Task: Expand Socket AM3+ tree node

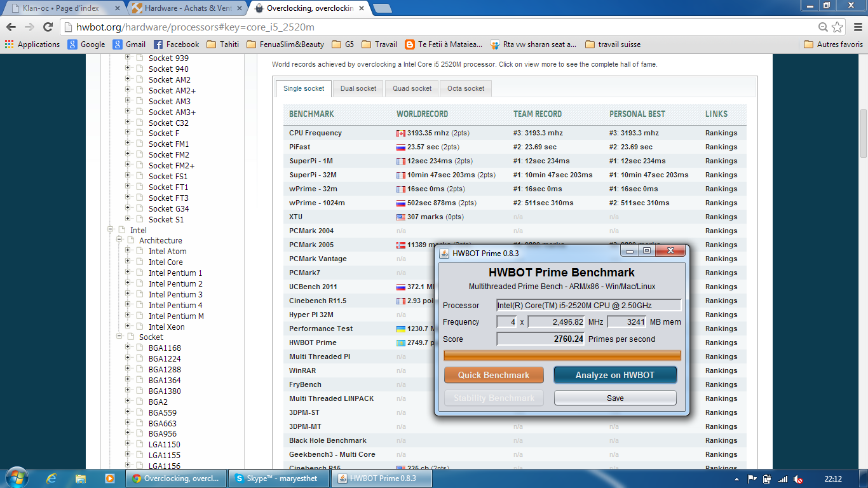Action: (128, 112)
